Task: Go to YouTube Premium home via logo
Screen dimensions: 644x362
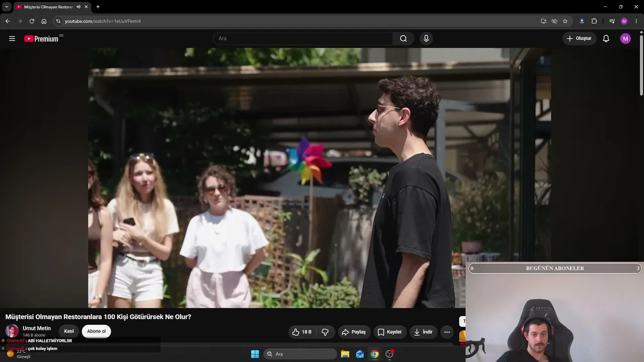Action: pos(41,39)
